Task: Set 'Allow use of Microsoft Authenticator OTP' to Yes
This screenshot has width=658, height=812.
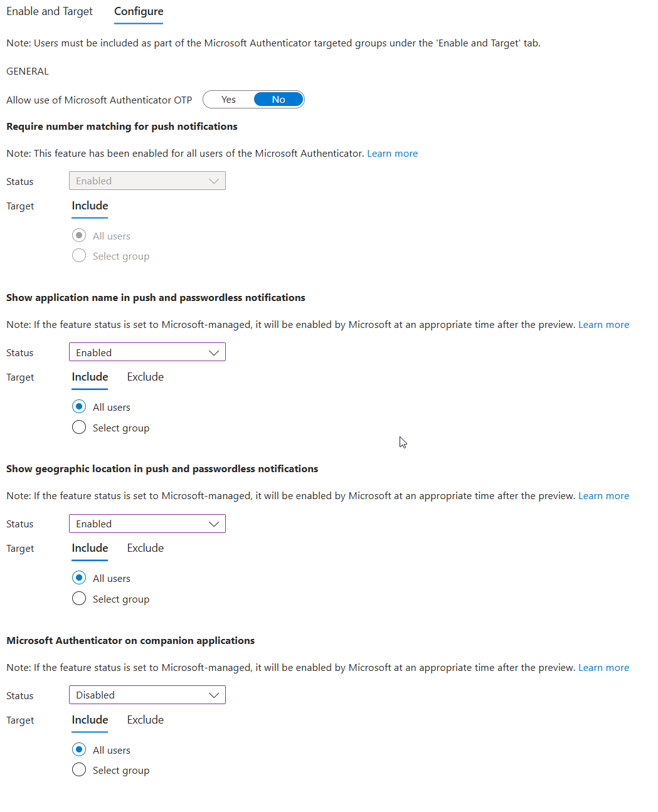Action: click(228, 99)
